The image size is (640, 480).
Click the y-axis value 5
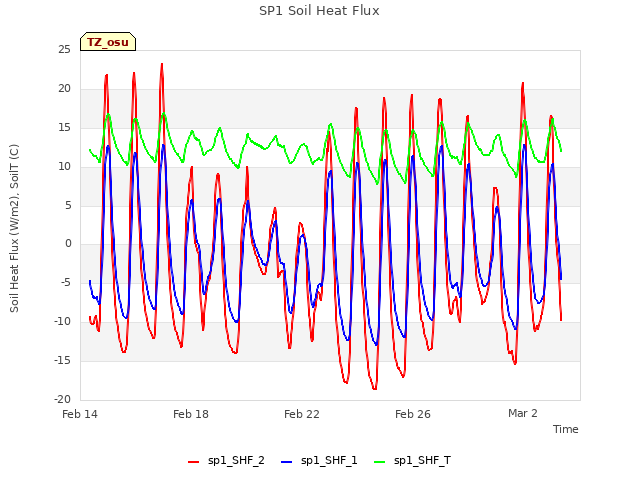coord(68,205)
